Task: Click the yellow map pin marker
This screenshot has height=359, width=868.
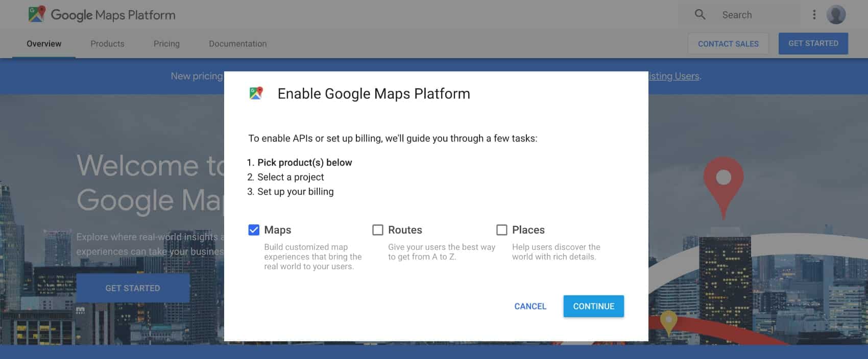Action: tap(668, 321)
